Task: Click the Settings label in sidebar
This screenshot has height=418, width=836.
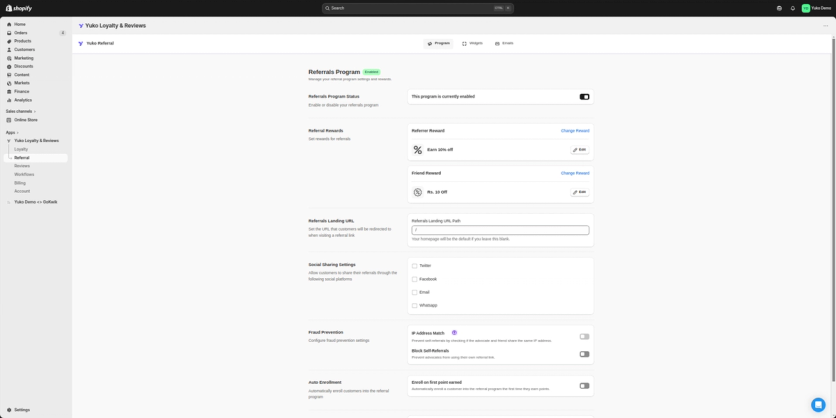Action: [x=22, y=410]
